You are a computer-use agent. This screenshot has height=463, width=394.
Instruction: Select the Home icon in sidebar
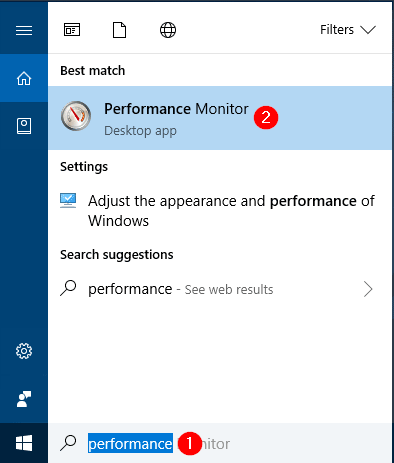click(24, 79)
